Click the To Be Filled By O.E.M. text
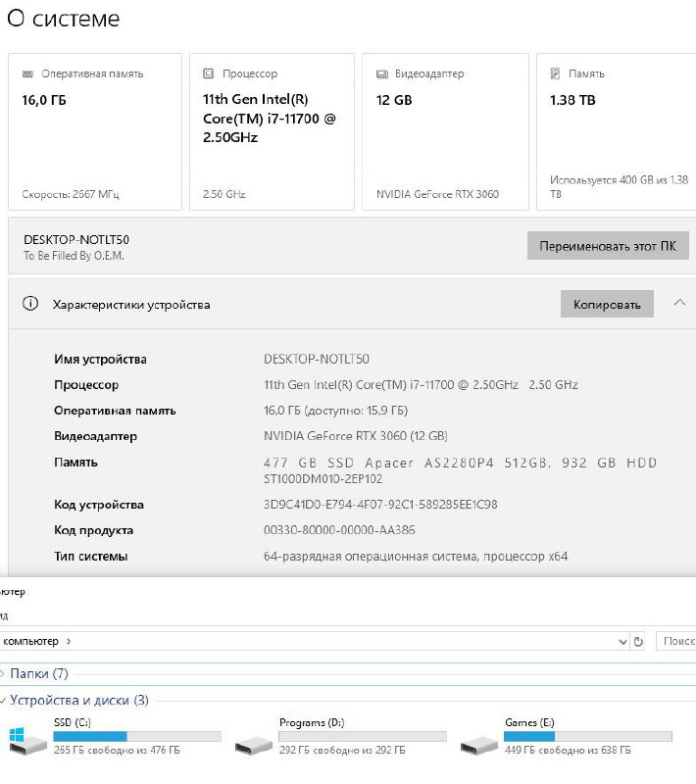 point(74,256)
